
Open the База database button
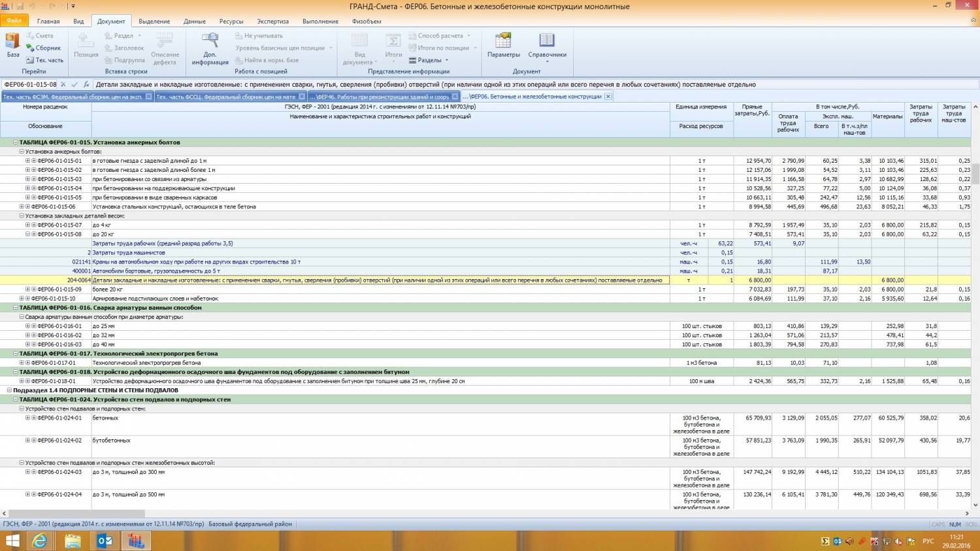12,45
